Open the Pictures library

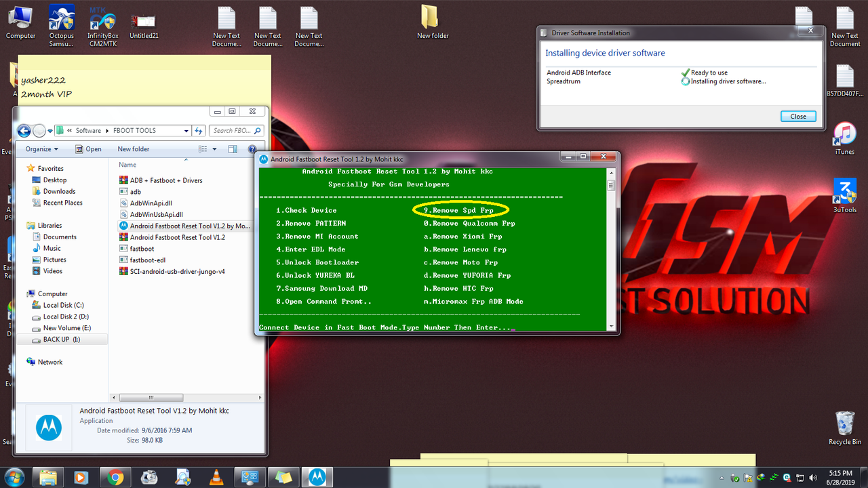click(54, 260)
